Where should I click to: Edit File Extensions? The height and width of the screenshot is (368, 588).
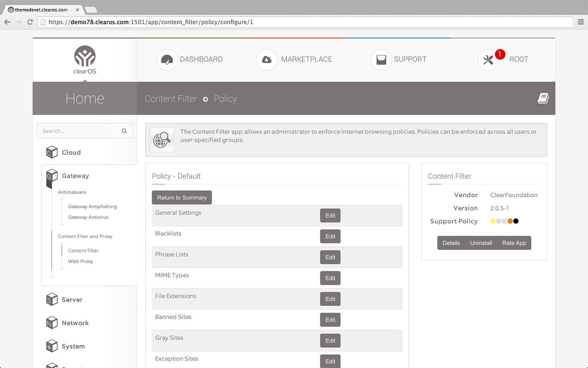pyautogui.click(x=330, y=299)
